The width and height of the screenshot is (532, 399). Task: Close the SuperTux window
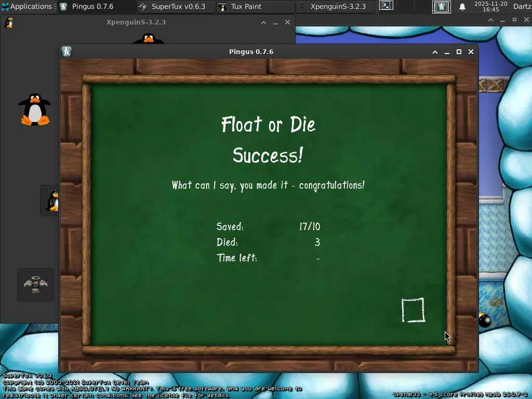coord(526,20)
